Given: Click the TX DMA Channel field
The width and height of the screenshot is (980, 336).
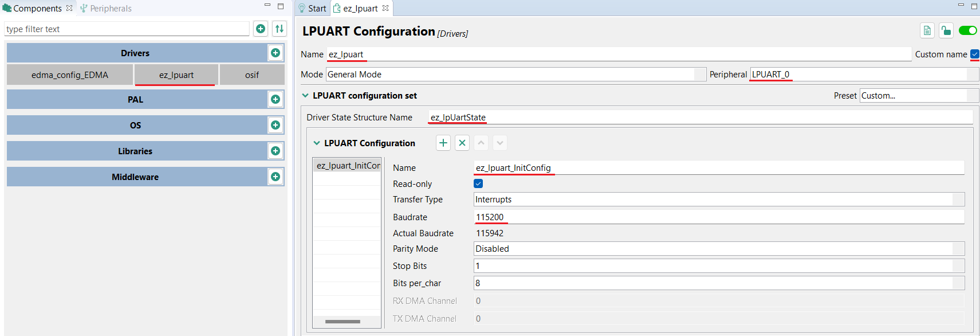Looking at the screenshot, I should pos(719,319).
